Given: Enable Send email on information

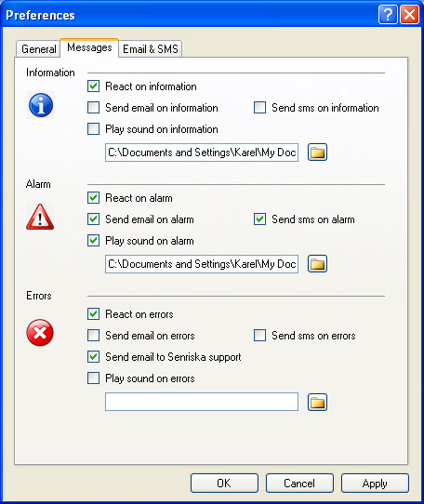Looking at the screenshot, I should coord(93,108).
